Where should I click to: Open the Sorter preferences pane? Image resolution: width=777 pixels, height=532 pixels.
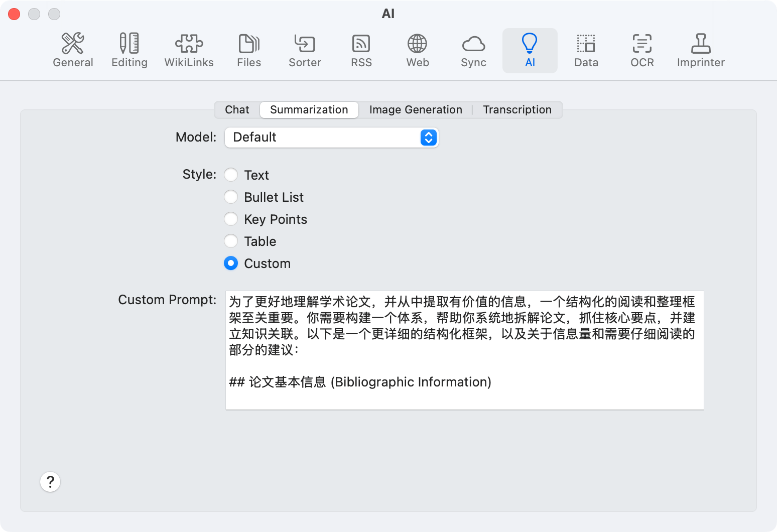tap(305, 50)
